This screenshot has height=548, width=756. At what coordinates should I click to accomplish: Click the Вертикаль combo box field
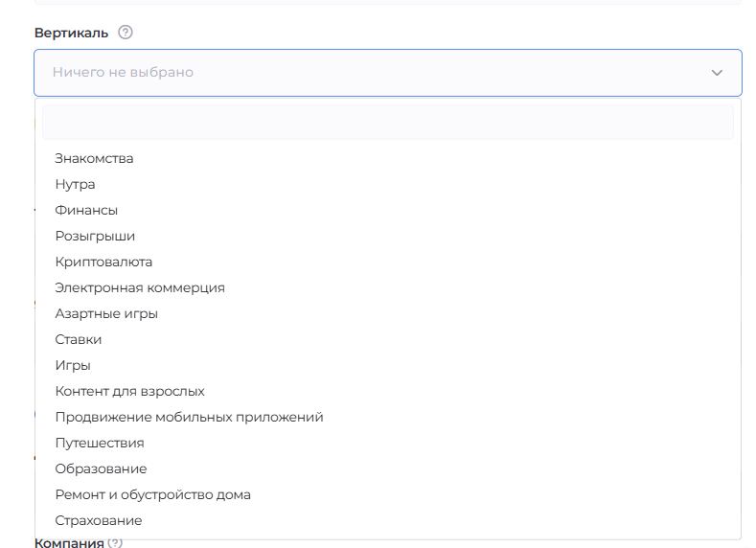[x=374, y=73]
